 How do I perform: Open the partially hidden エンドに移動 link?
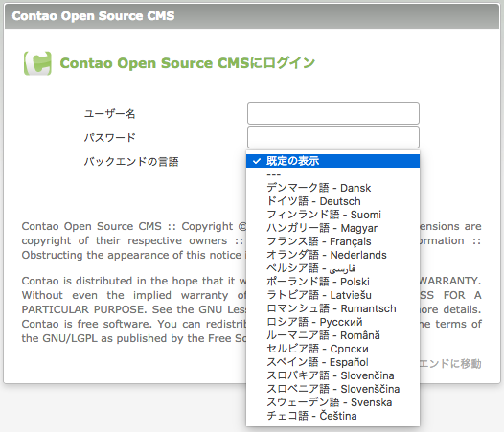(450, 364)
